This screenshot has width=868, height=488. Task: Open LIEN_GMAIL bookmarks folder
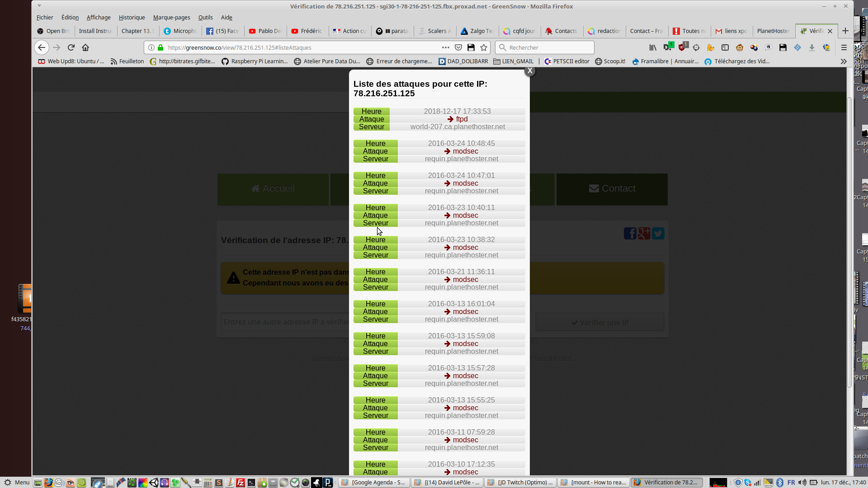tap(513, 61)
